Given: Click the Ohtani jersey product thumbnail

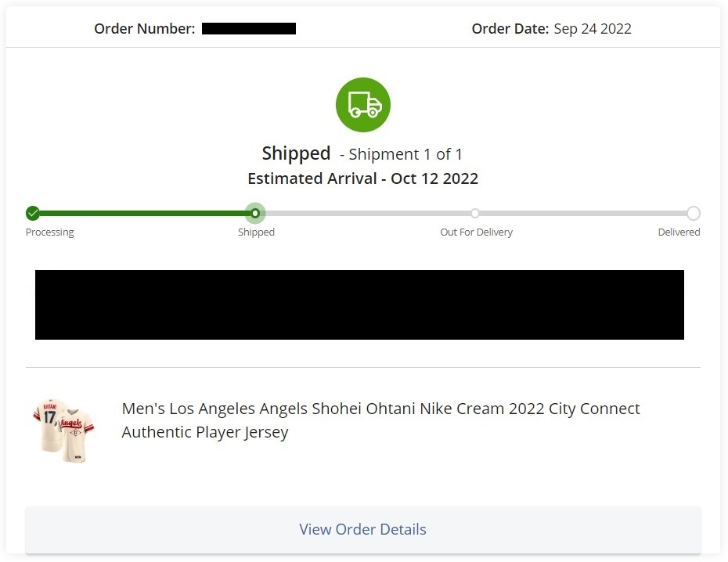Looking at the screenshot, I should coord(63,431).
